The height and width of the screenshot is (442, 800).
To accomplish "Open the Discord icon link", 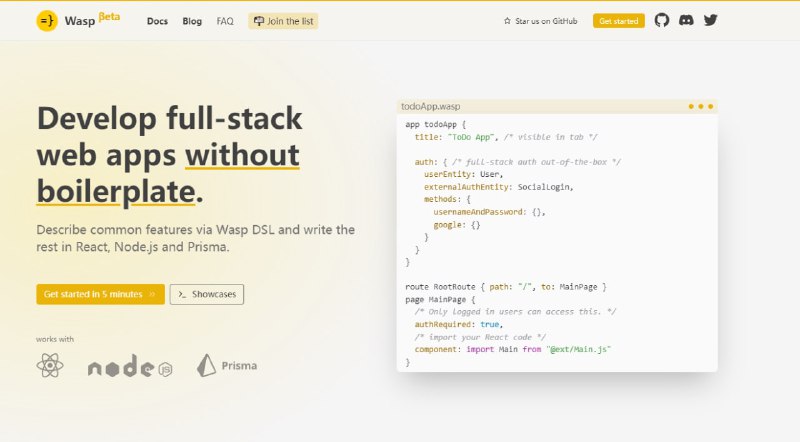I will [686, 20].
